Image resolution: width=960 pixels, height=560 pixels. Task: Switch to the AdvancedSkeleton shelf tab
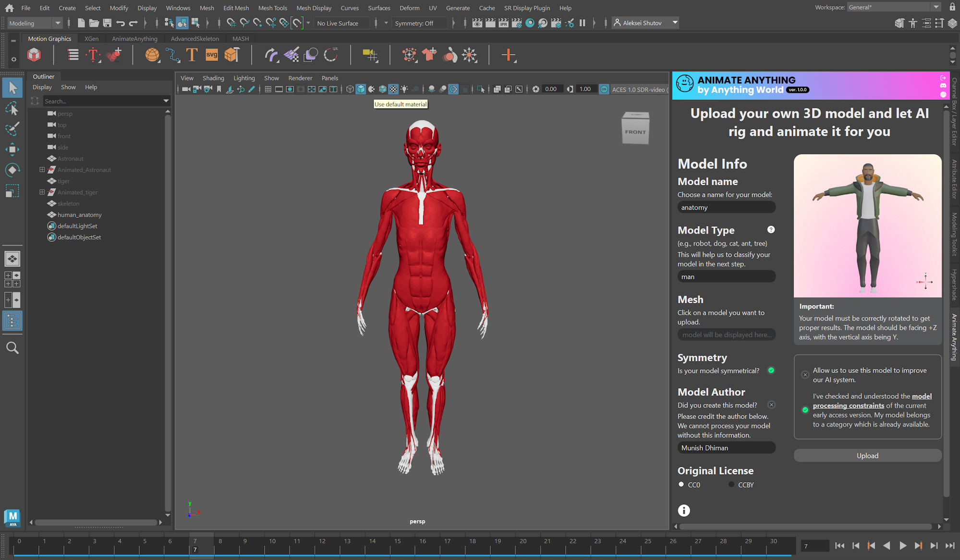[x=194, y=39]
